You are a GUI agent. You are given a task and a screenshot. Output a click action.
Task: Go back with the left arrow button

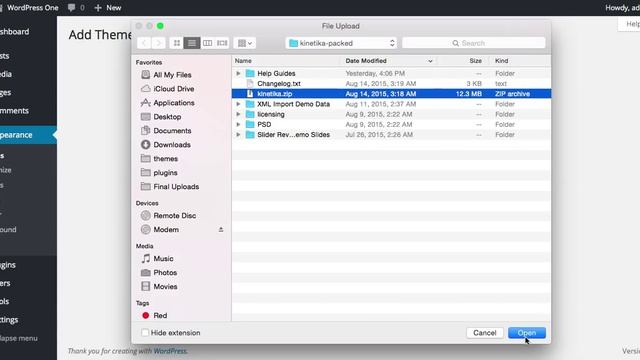tap(144, 43)
